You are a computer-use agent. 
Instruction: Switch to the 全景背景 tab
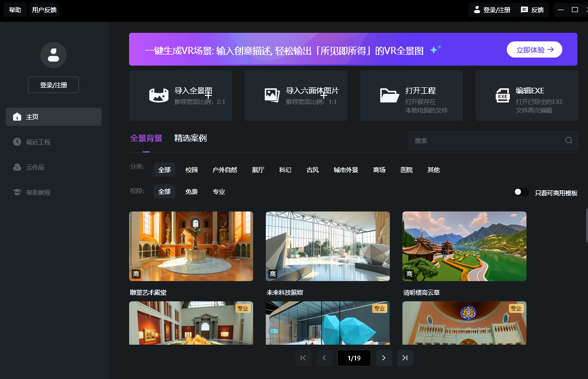146,138
